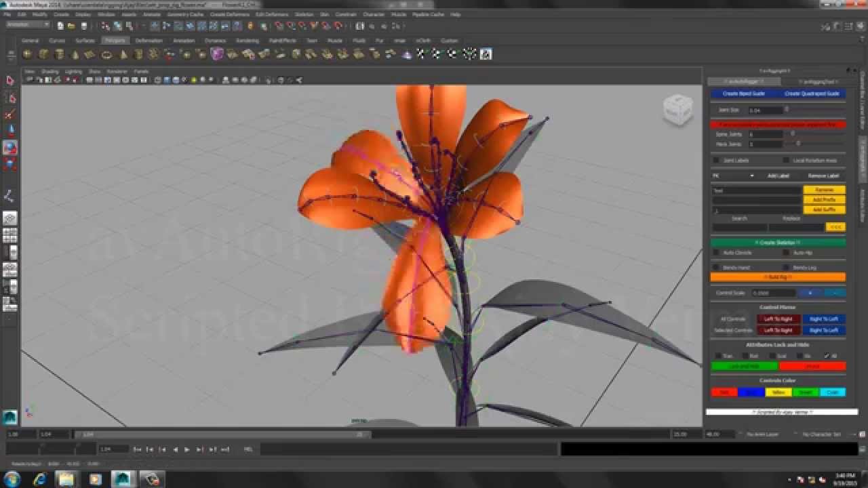Enable the Auto Hip checkbox

786,252
